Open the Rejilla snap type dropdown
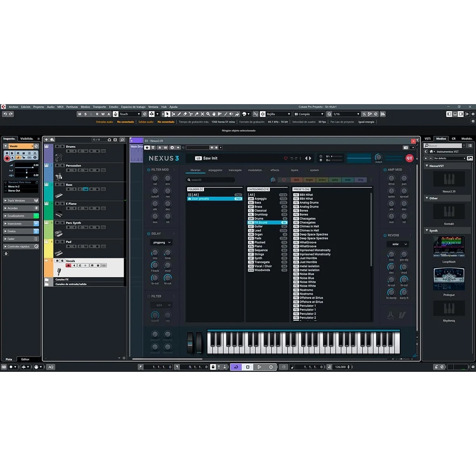This screenshot has width=476, height=476. (278, 114)
